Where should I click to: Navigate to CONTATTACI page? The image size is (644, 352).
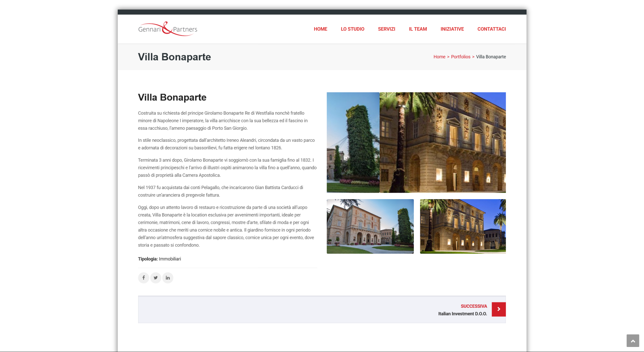click(x=491, y=29)
